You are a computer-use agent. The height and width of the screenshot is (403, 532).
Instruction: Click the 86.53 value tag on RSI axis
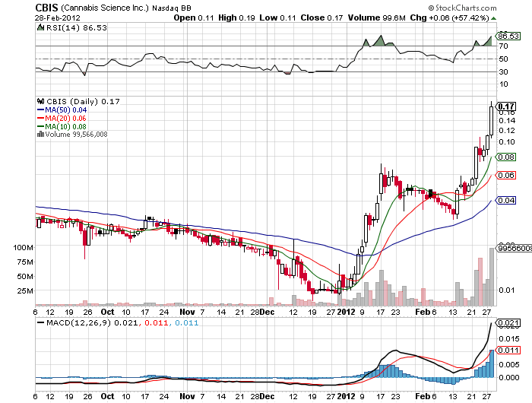(508, 36)
